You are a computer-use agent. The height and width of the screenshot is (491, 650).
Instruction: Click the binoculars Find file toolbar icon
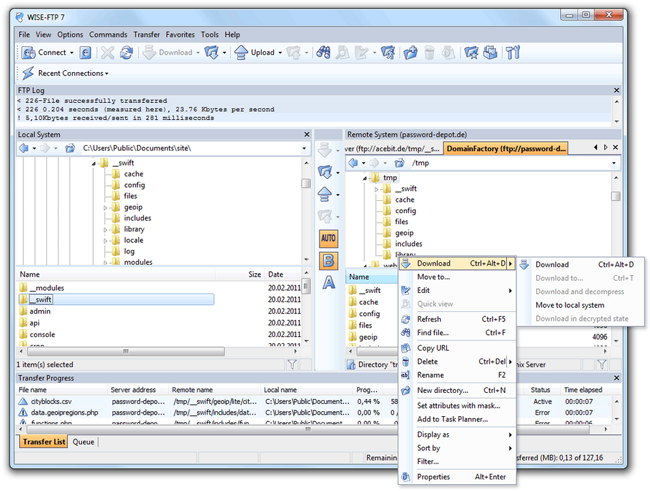(323, 53)
